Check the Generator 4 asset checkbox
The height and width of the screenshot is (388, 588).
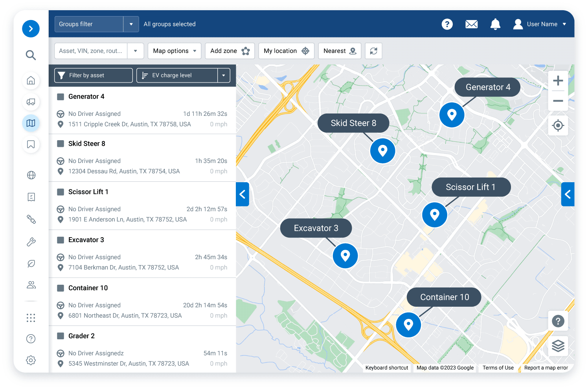click(61, 96)
